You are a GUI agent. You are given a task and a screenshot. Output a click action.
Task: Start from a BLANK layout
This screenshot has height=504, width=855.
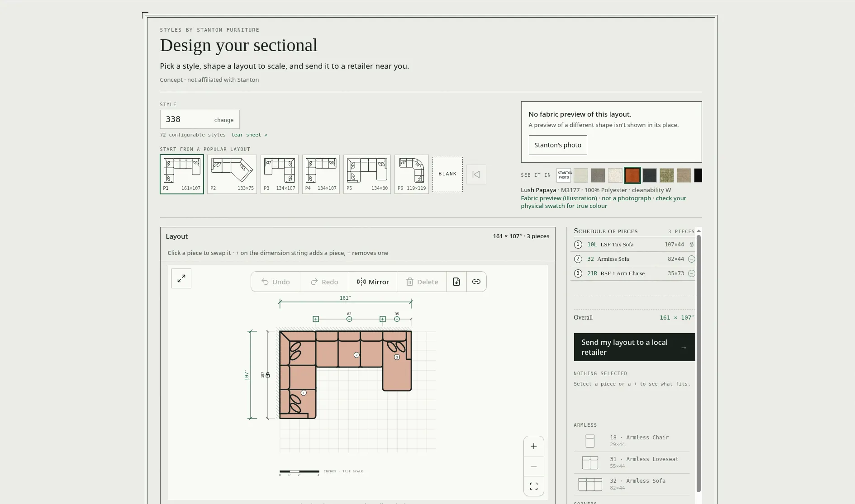[447, 174]
